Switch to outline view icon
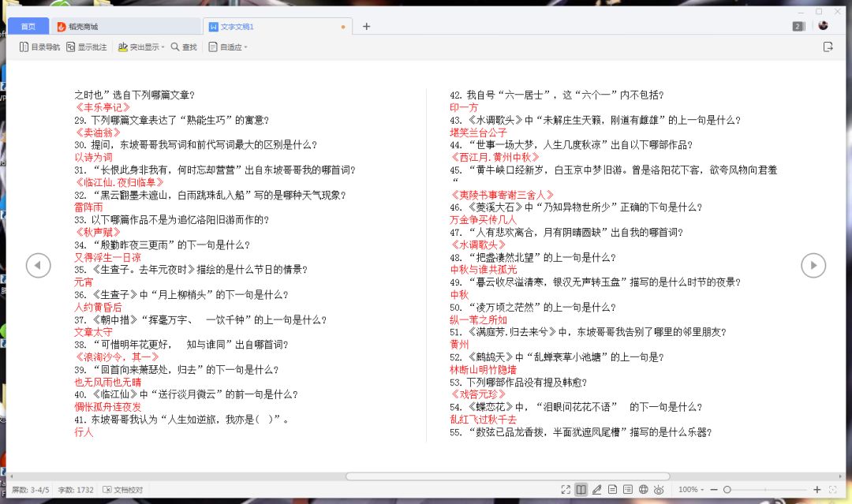The image size is (852, 504). tap(628, 490)
